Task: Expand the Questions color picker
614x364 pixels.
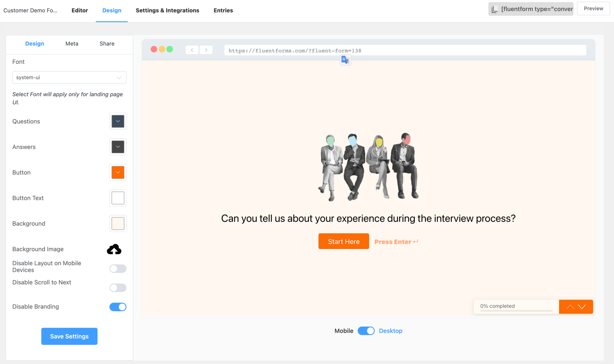Action: [x=118, y=121]
